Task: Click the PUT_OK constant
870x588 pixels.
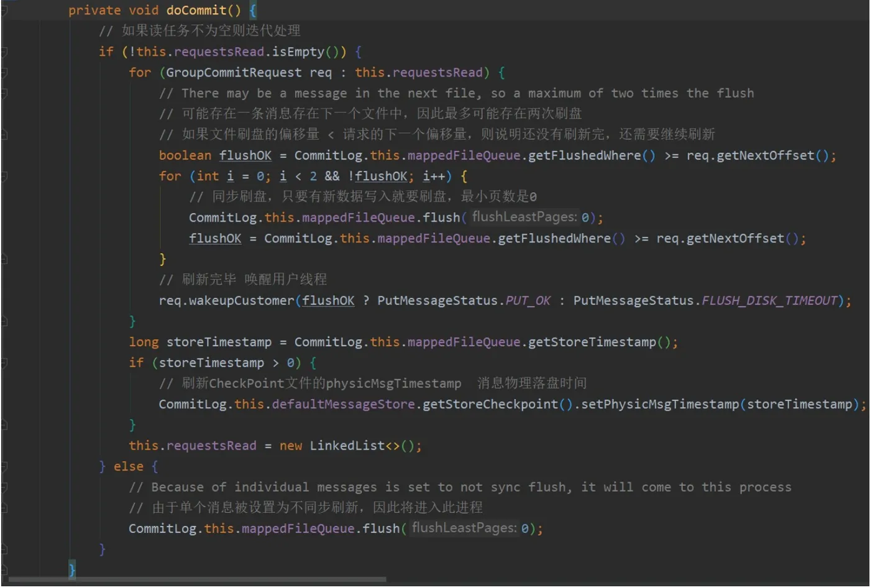Action: (528, 300)
